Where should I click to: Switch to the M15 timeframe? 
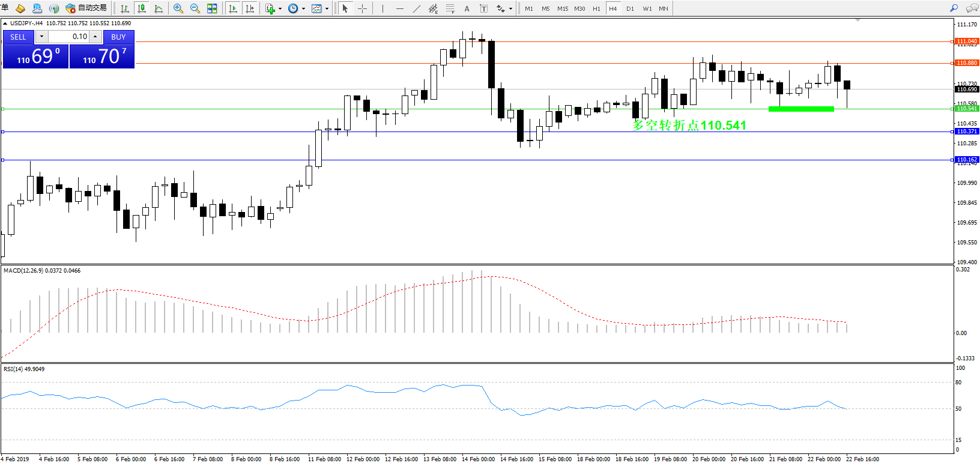[x=562, y=8]
